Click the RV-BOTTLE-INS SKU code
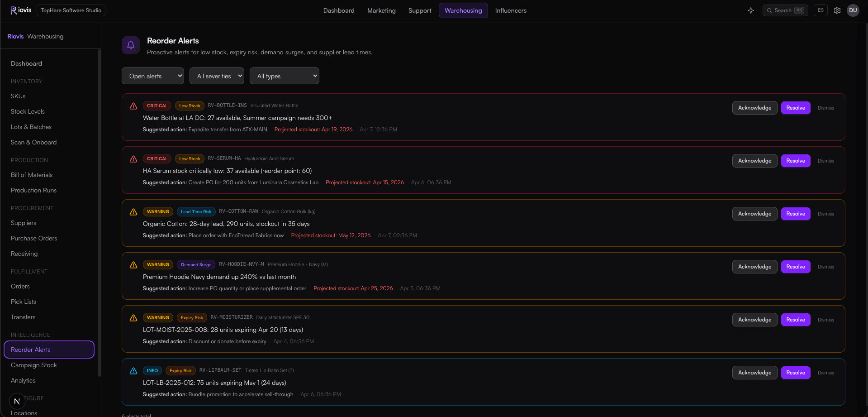 [x=228, y=105]
